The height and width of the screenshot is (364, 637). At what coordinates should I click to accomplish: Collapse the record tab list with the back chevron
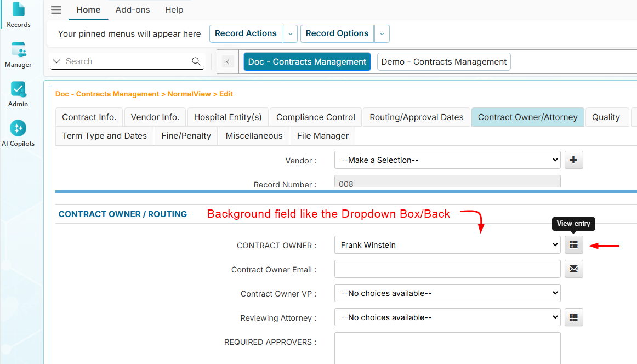pos(228,61)
